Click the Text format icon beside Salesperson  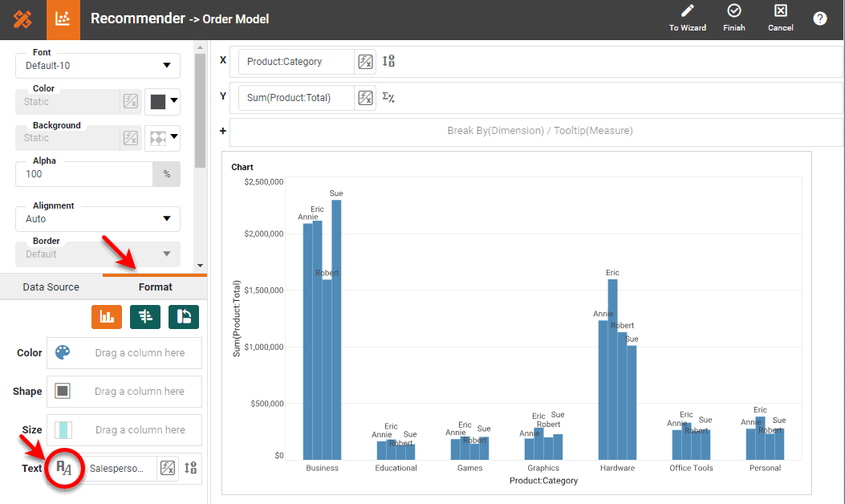pos(64,468)
